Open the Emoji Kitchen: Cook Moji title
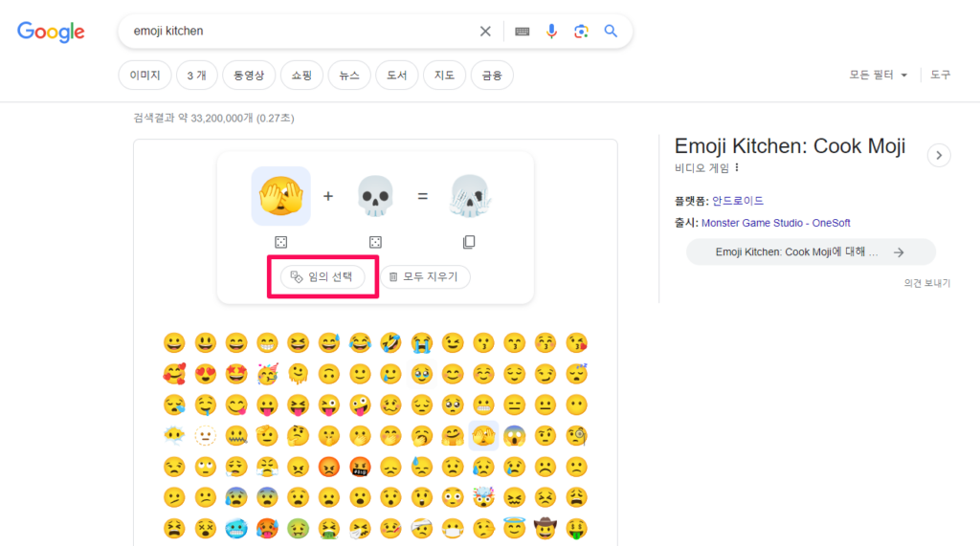980x546 pixels. coord(790,146)
